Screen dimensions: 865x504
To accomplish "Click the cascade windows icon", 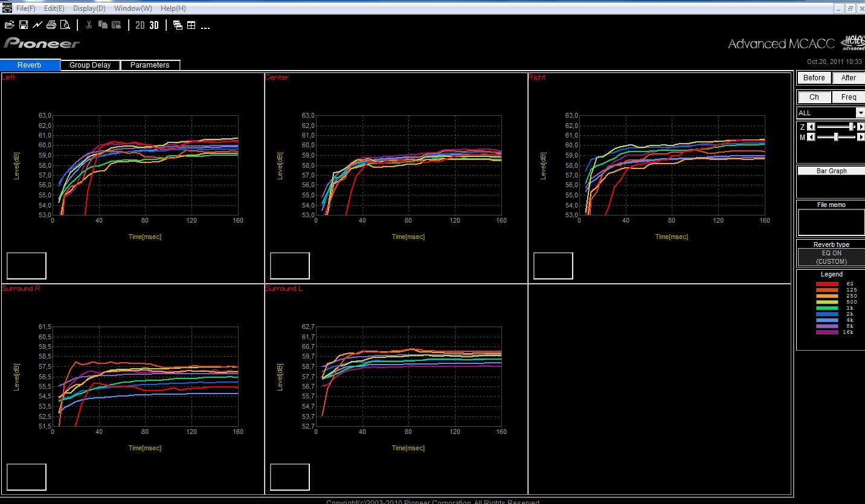I will pos(178,25).
